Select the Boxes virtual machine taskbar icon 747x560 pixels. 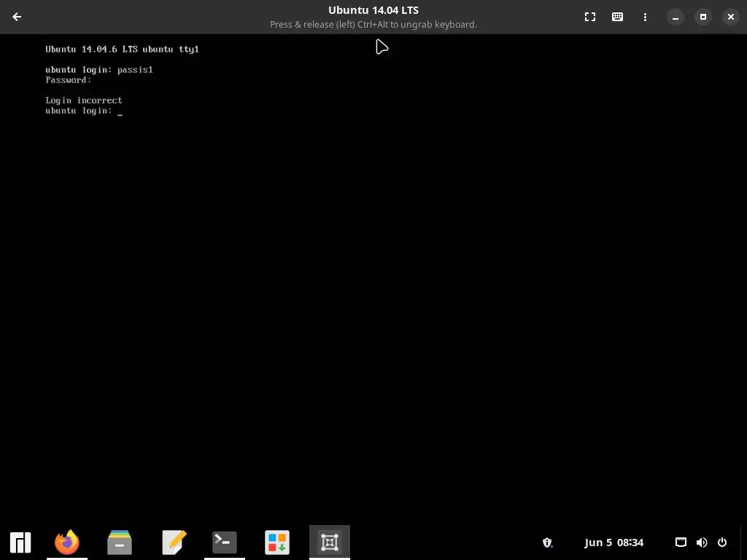(x=330, y=542)
